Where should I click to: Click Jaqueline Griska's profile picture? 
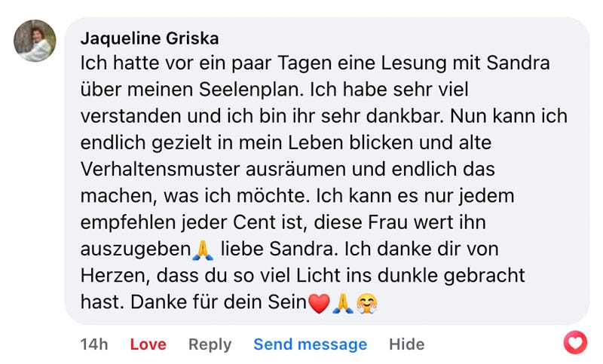tap(35, 41)
